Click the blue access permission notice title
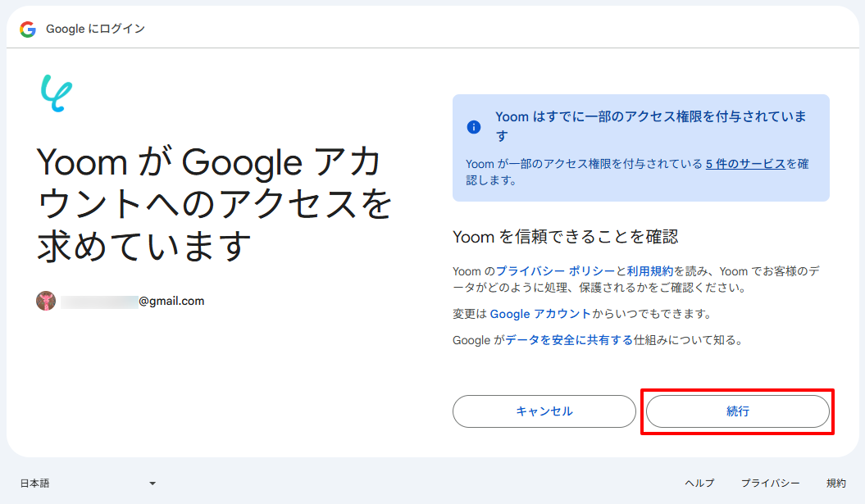 [x=651, y=125]
